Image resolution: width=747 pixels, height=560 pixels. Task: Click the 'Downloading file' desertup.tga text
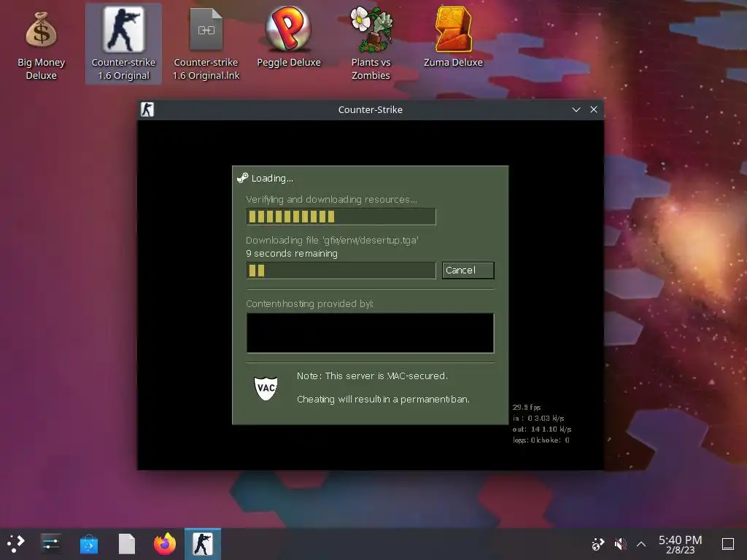(332, 241)
